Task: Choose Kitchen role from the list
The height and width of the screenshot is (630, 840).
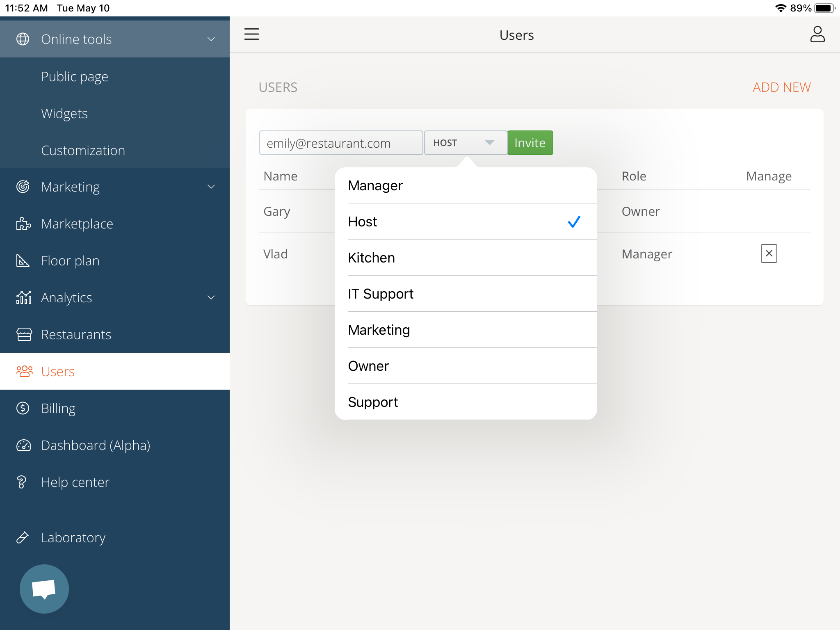Action: click(465, 258)
